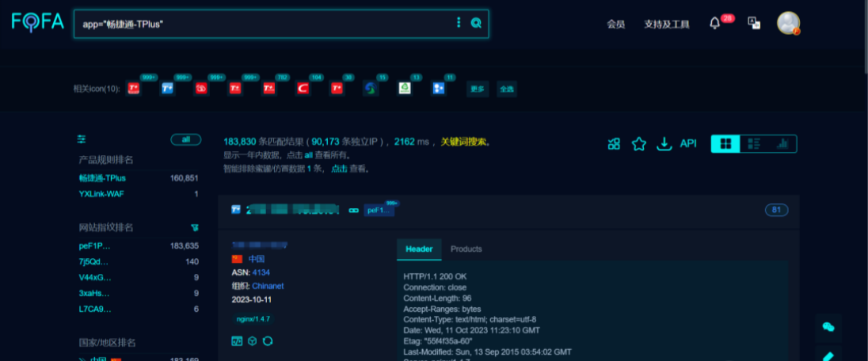Screen dimensions: 868x361
Task: Click the 产品规则排名 heading
Action: [106, 160]
